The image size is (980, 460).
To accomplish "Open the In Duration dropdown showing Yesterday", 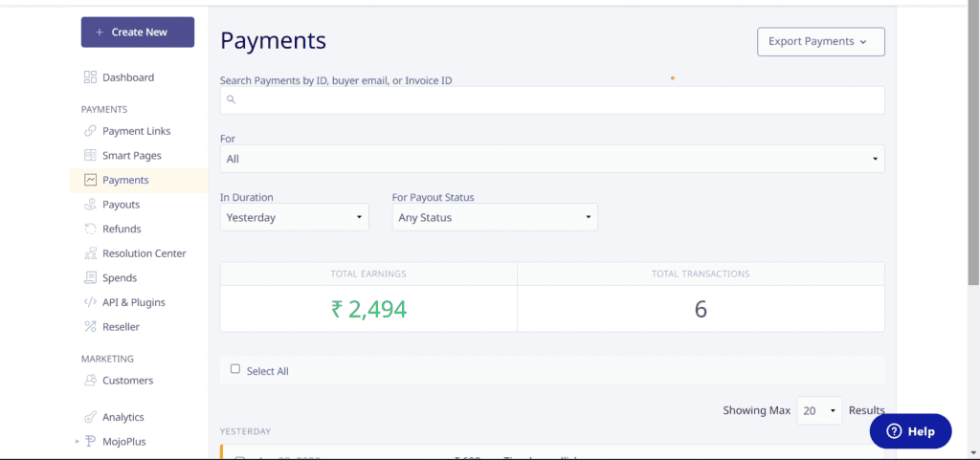I will pos(294,217).
